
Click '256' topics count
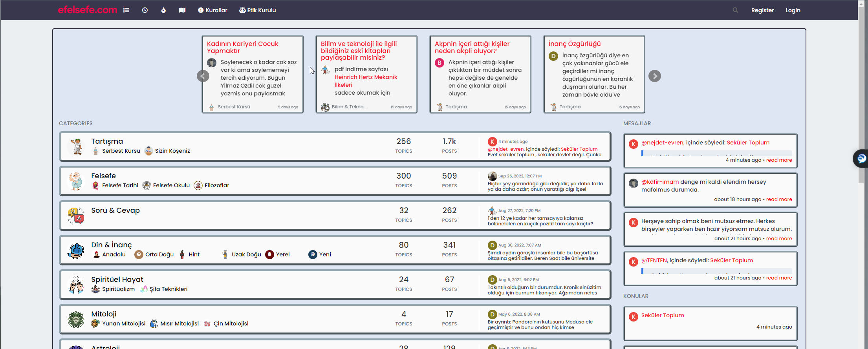click(403, 141)
